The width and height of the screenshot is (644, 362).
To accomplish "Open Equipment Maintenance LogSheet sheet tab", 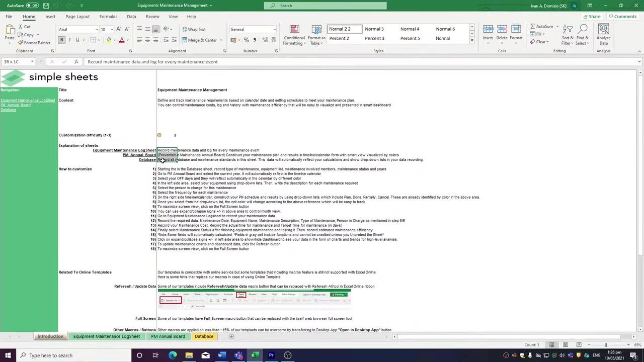I will 106,336.
